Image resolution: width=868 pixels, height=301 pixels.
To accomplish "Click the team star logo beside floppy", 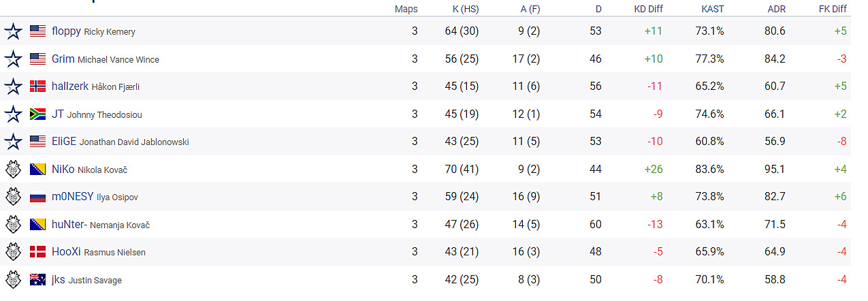I will pos(13,31).
